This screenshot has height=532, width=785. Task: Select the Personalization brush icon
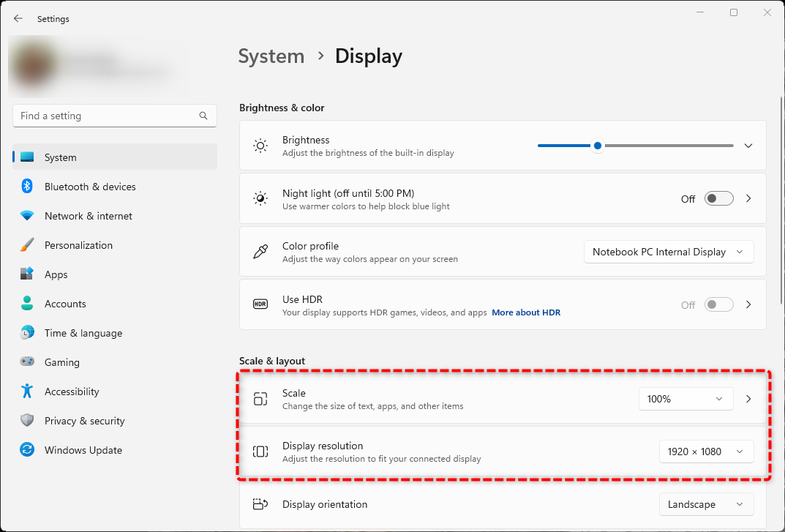[x=27, y=245]
